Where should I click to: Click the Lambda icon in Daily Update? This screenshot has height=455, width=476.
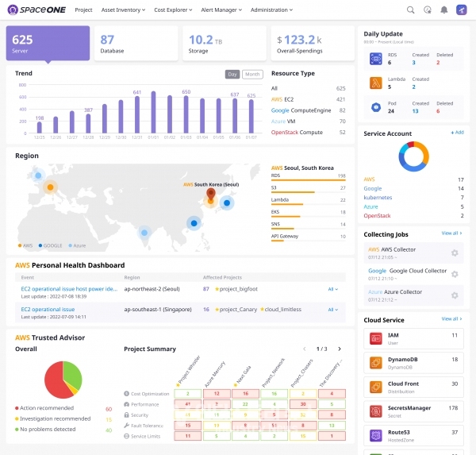[x=376, y=83]
